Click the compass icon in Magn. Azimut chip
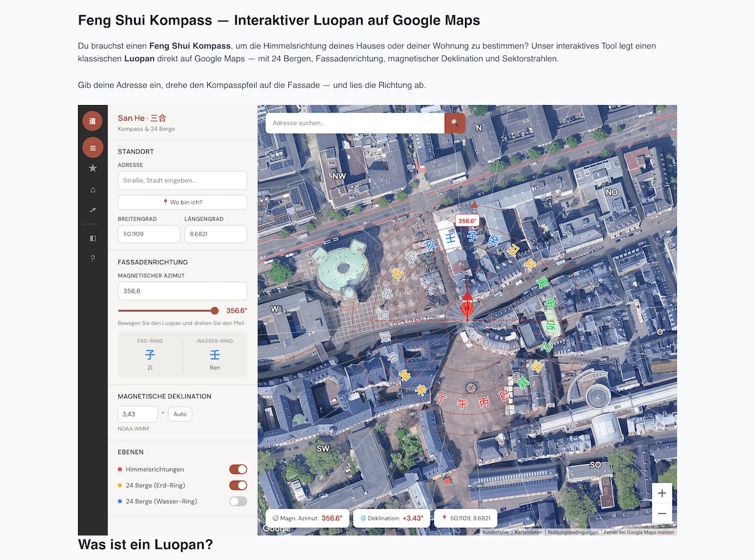 pos(276,518)
